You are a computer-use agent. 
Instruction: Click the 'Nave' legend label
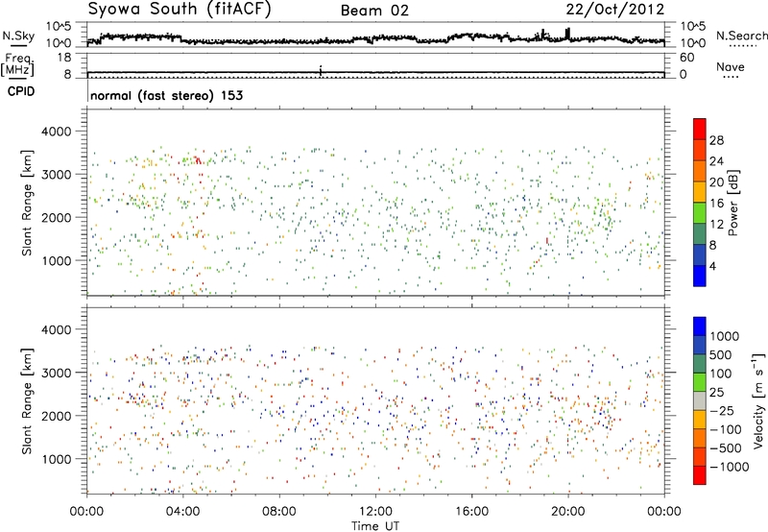click(x=730, y=67)
